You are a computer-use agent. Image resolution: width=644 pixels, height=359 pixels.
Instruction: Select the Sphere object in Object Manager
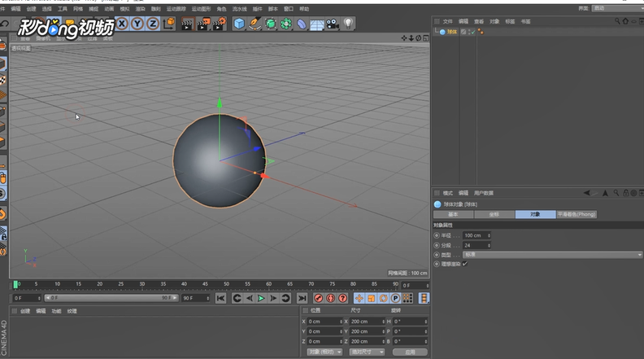[452, 32]
